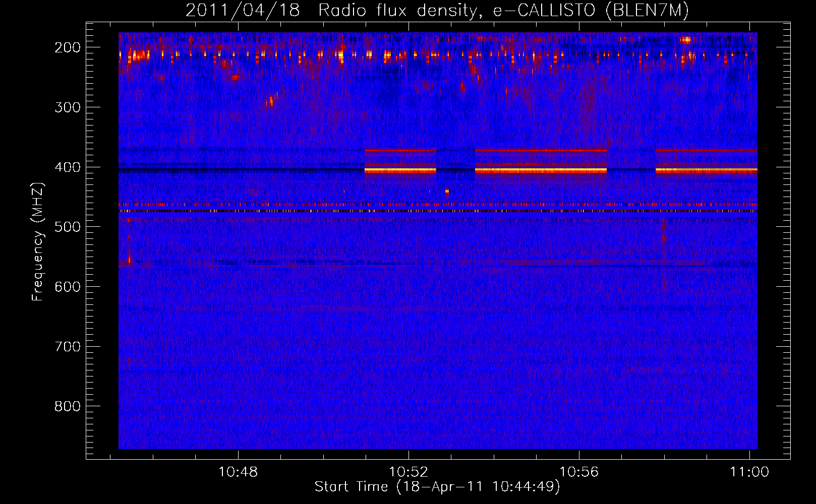This screenshot has height=504, width=816.
Task: Click the 200 frequency tick label
Action: coord(68,47)
